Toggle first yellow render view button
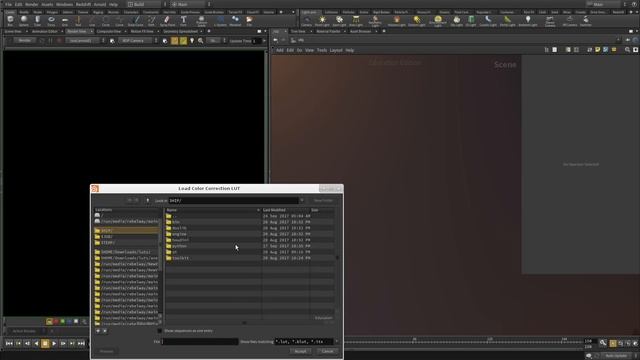Viewport: 640px width, 360px height. (175, 41)
